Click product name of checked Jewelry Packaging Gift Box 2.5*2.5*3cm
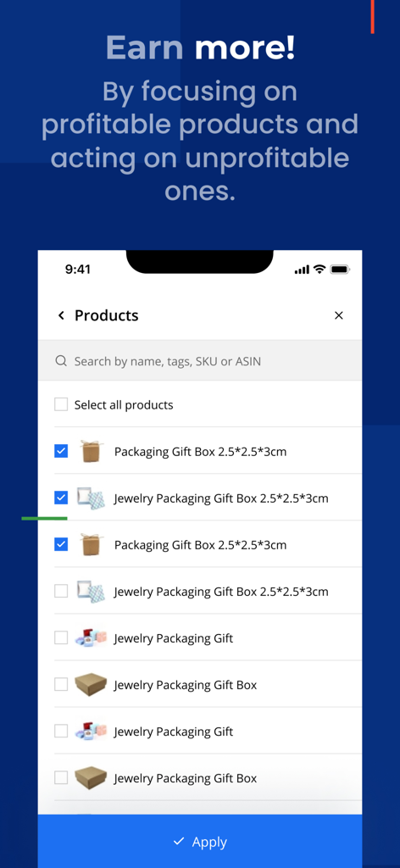Image resolution: width=400 pixels, height=868 pixels. pyautogui.click(x=221, y=498)
